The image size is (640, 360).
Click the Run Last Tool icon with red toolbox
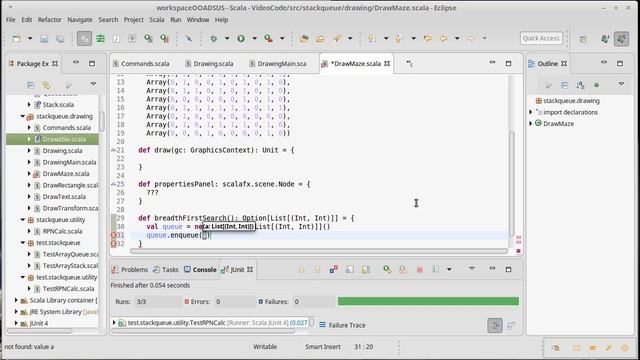click(268, 38)
